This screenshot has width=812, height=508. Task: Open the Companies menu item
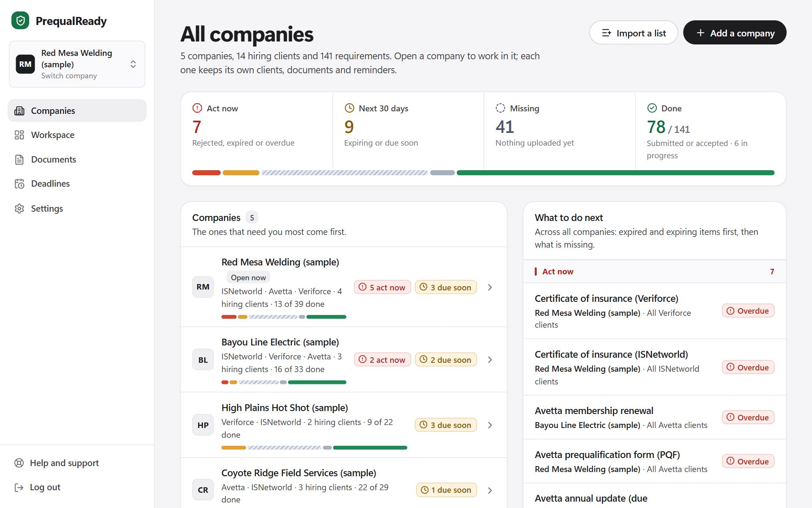77,111
